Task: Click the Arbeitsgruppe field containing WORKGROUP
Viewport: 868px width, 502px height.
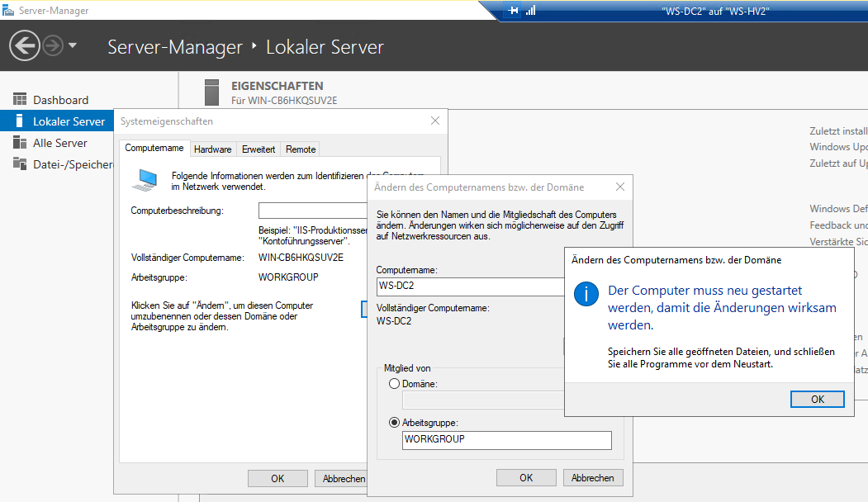Action: (x=506, y=440)
